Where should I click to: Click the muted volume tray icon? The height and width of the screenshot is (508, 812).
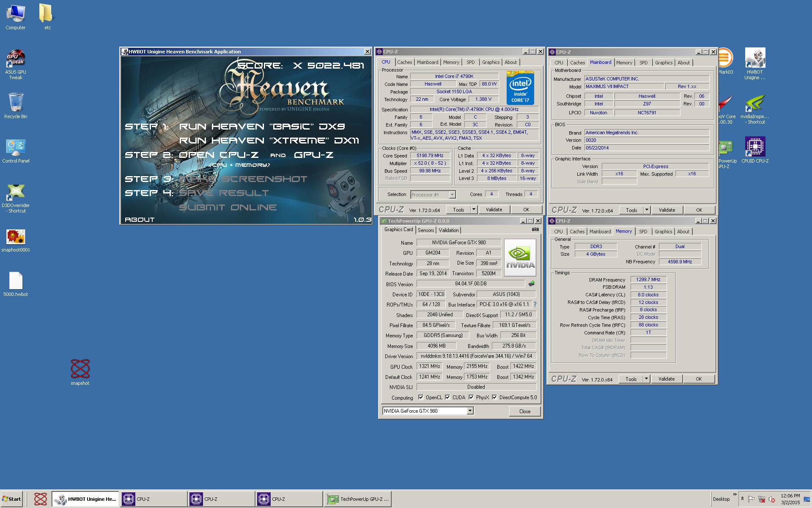tap(771, 499)
